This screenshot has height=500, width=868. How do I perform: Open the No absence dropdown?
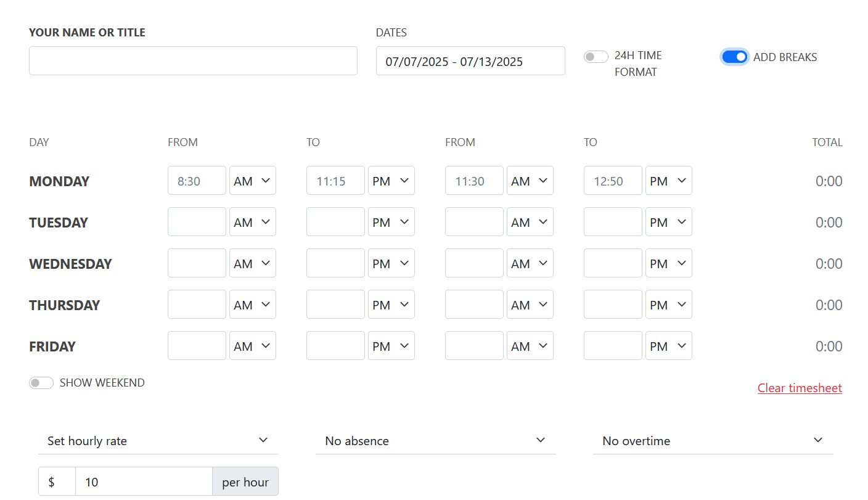coord(435,440)
